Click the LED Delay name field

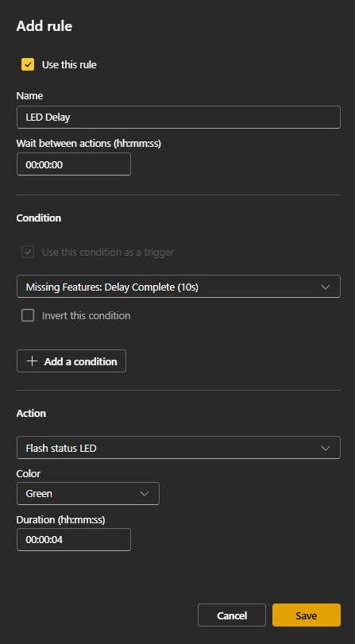[179, 117]
